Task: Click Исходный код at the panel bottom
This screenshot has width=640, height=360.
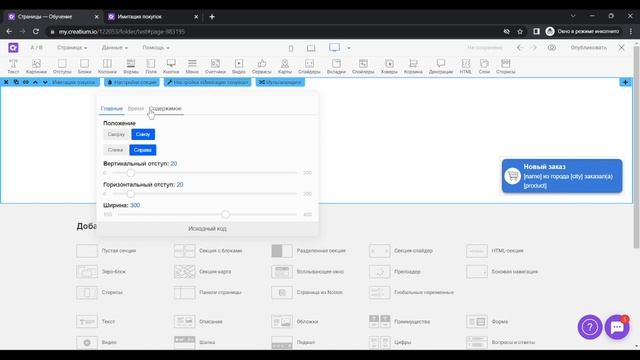Action: point(207,229)
